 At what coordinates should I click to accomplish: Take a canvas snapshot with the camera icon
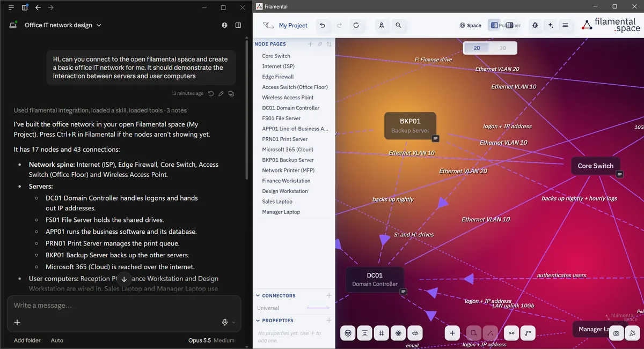(x=617, y=333)
